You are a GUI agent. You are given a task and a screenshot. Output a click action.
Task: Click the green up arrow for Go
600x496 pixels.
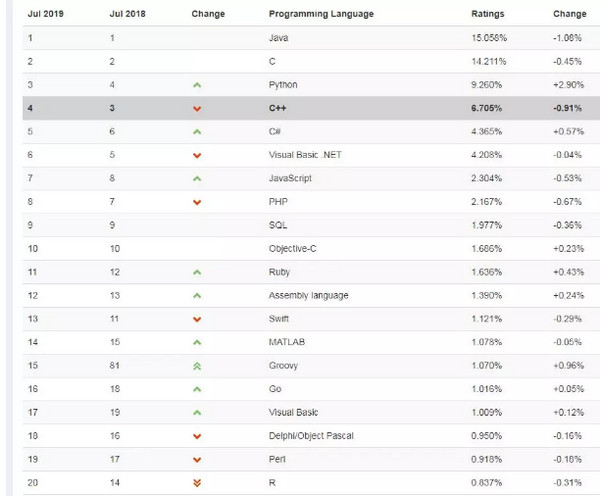point(197,388)
